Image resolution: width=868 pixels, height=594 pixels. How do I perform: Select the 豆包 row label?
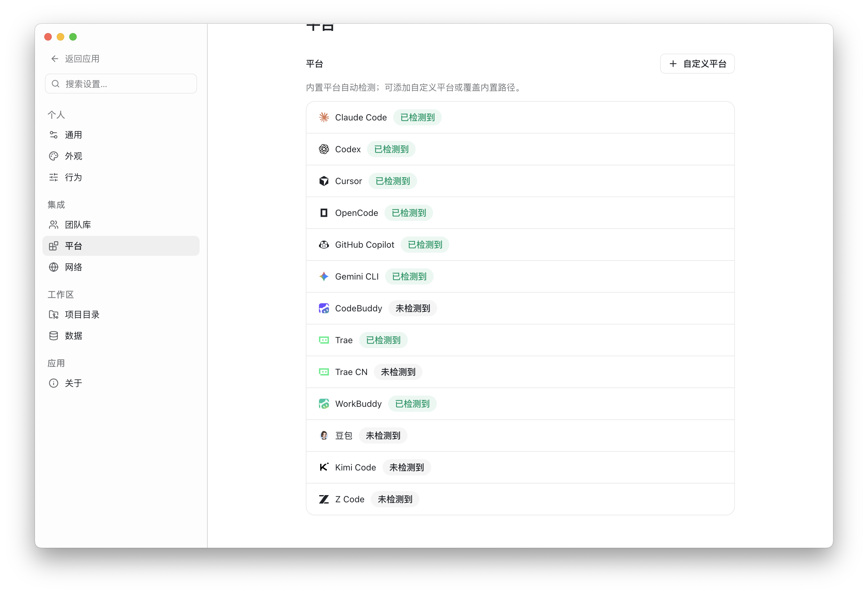[344, 436]
